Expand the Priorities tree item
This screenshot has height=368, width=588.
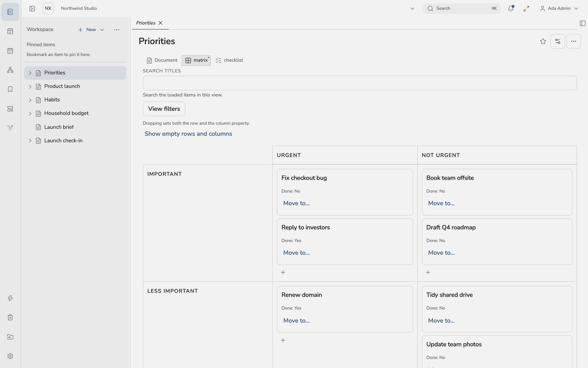point(30,73)
